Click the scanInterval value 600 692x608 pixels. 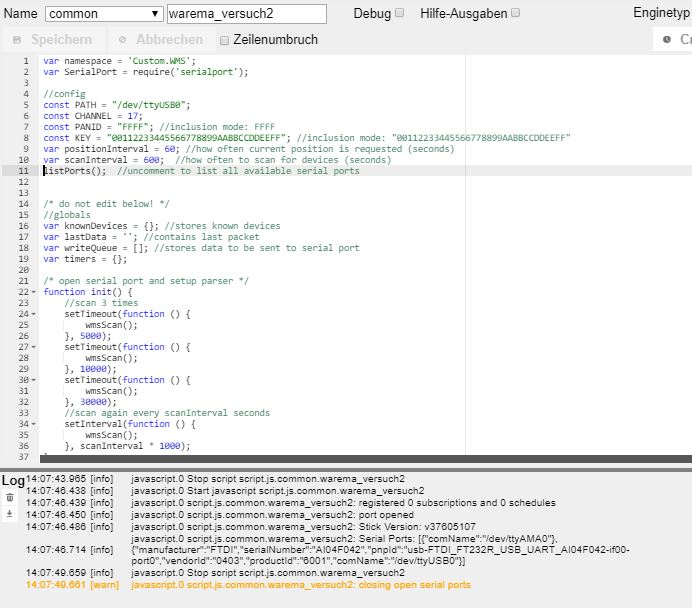151,160
